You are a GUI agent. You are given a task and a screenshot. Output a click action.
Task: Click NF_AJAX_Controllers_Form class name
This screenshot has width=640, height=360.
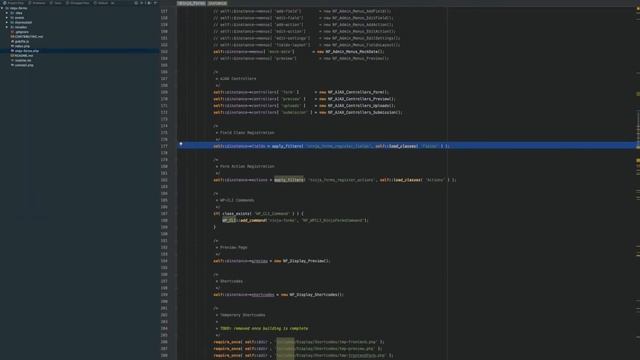click(x=356, y=92)
